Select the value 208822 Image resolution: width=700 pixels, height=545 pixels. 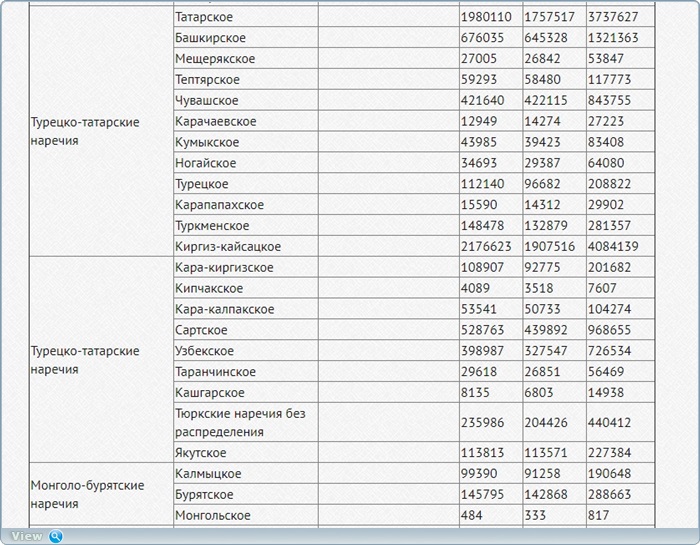pos(609,184)
